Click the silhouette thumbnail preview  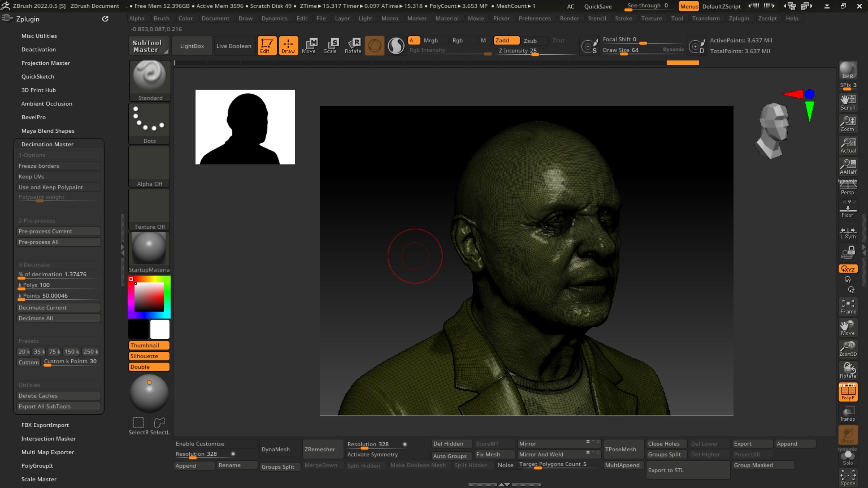coord(245,127)
